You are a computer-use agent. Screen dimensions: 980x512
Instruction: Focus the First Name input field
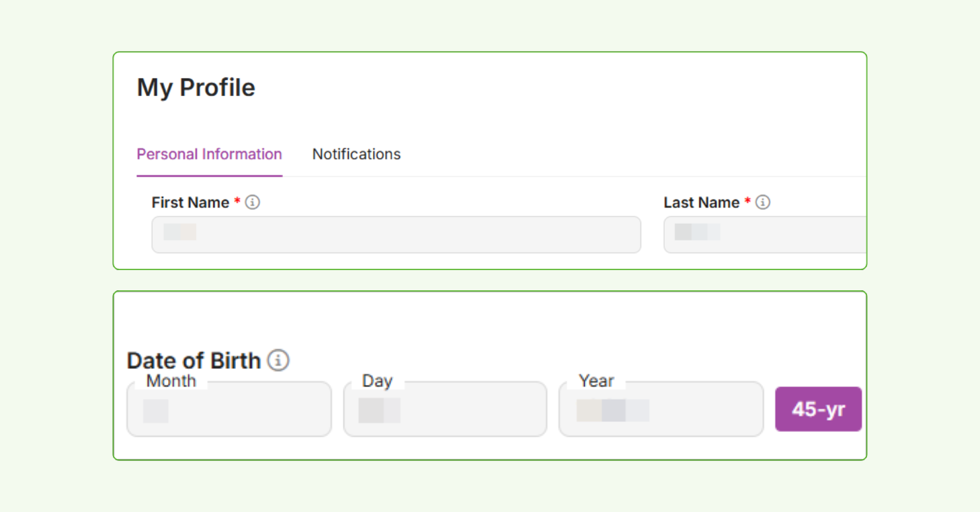pos(396,234)
